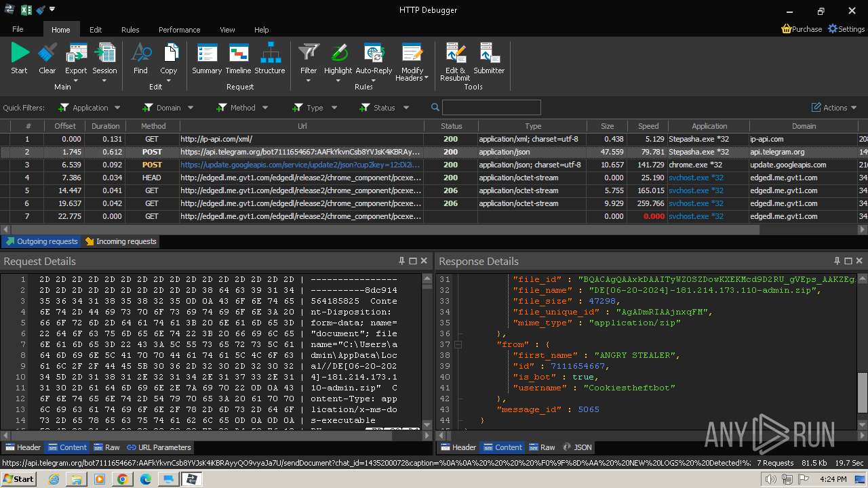Close the Request Details panel
The width and height of the screenshot is (868, 488).
[424, 261]
